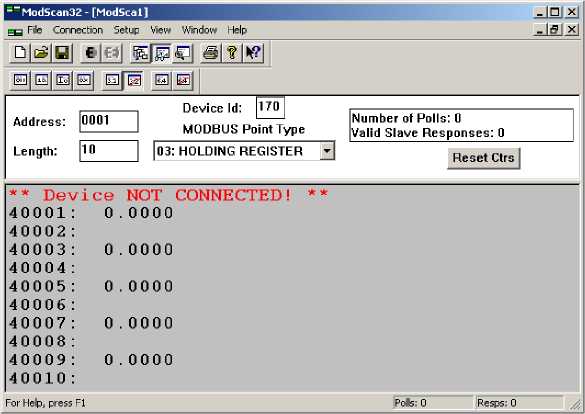This screenshot has width=585, height=414.
Task: Click the 'MODBUS Point Type' label
Action: tap(244, 129)
